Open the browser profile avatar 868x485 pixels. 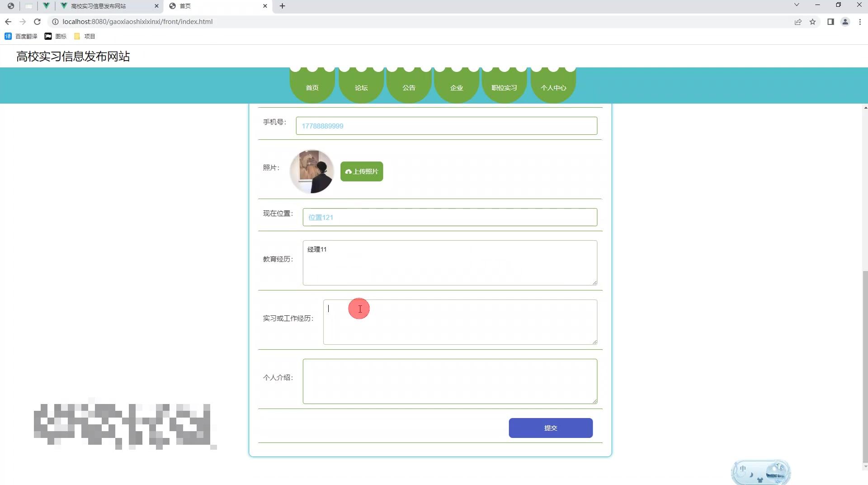pyautogui.click(x=845, y=21)
